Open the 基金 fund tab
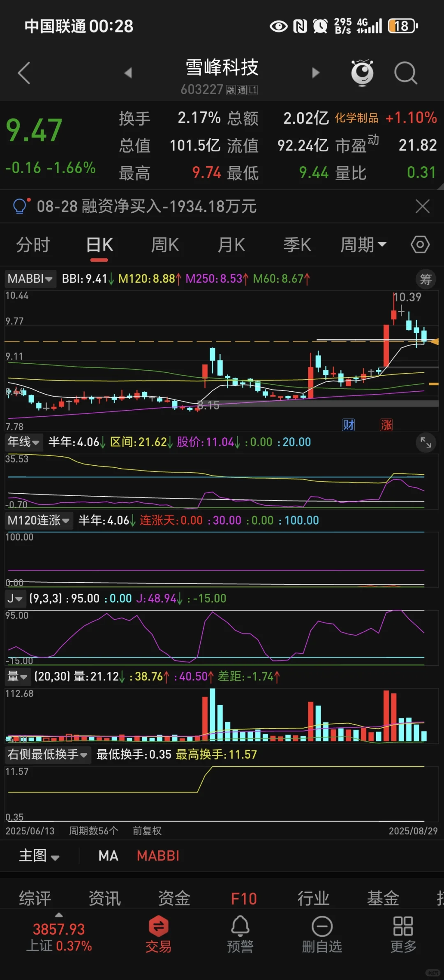 (383, 898)
